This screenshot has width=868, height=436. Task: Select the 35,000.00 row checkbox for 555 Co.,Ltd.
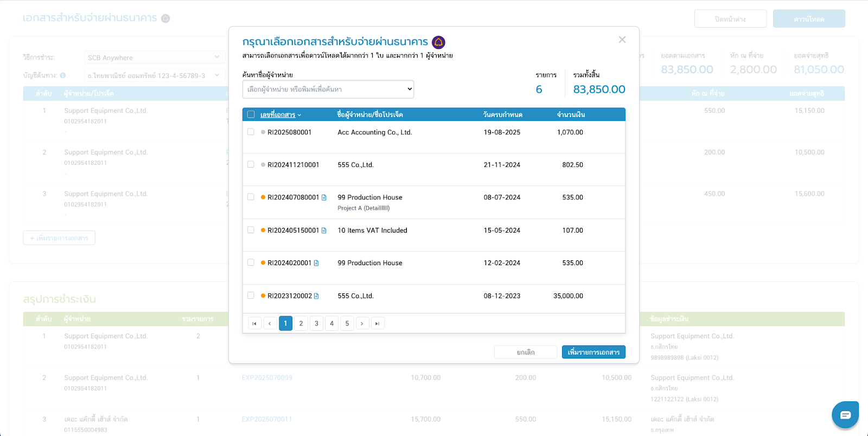(x=251, y=296)
